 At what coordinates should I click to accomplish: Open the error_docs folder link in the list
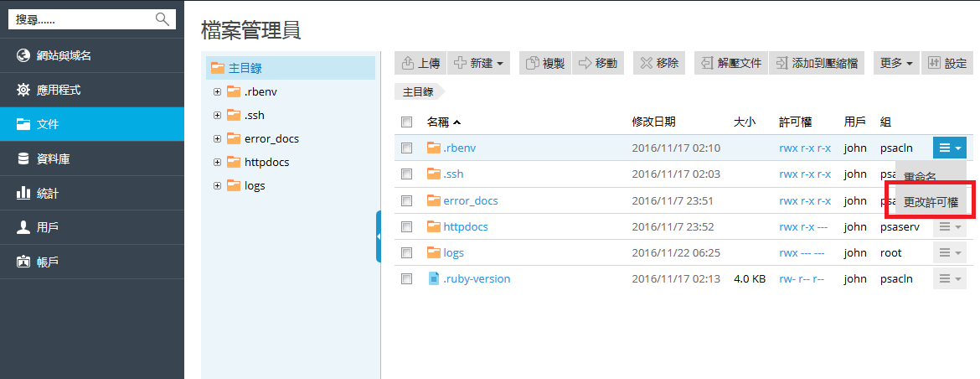470,200
